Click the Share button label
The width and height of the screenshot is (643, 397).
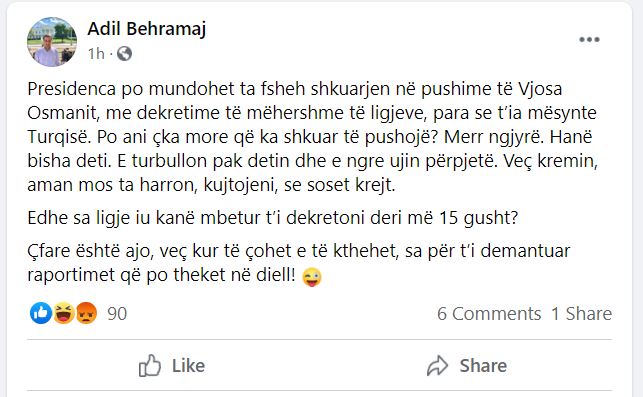[483, 365]
